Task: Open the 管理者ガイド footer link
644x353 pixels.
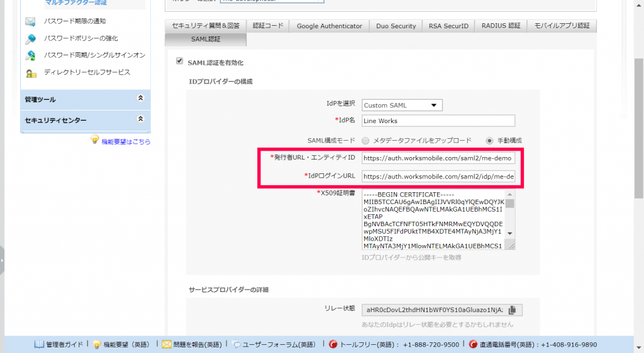Action: tap(65, 345)
